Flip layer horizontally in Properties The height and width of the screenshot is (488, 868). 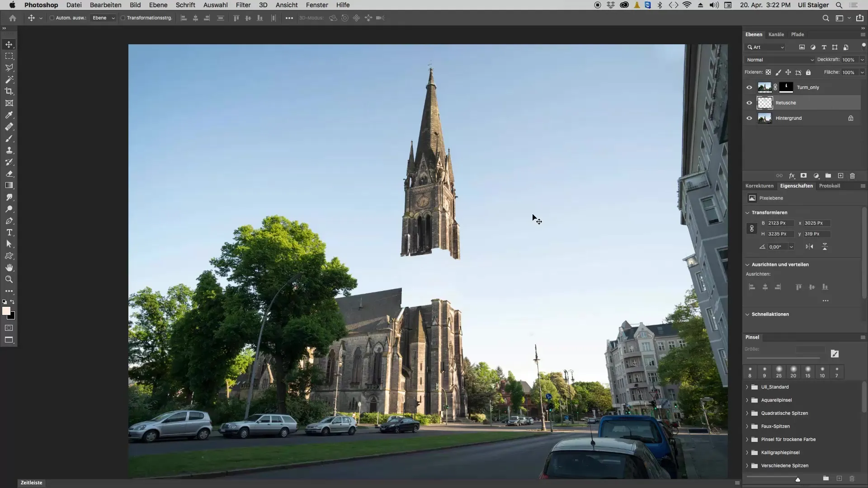(809, 247)
